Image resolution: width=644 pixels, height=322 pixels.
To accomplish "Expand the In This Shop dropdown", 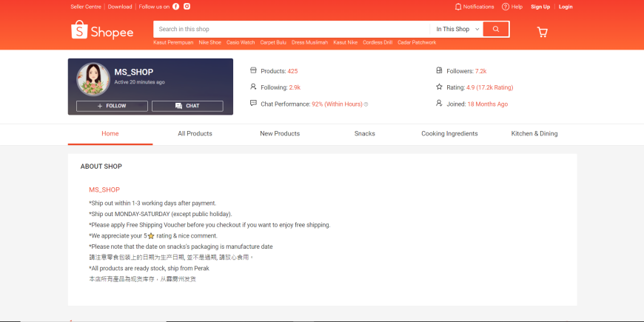I will point(457,29).
